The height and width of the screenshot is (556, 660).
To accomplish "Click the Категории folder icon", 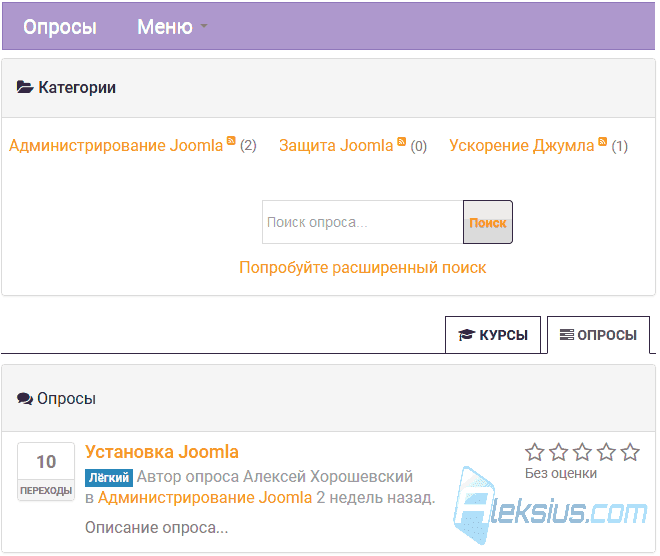I will point(25,87).
